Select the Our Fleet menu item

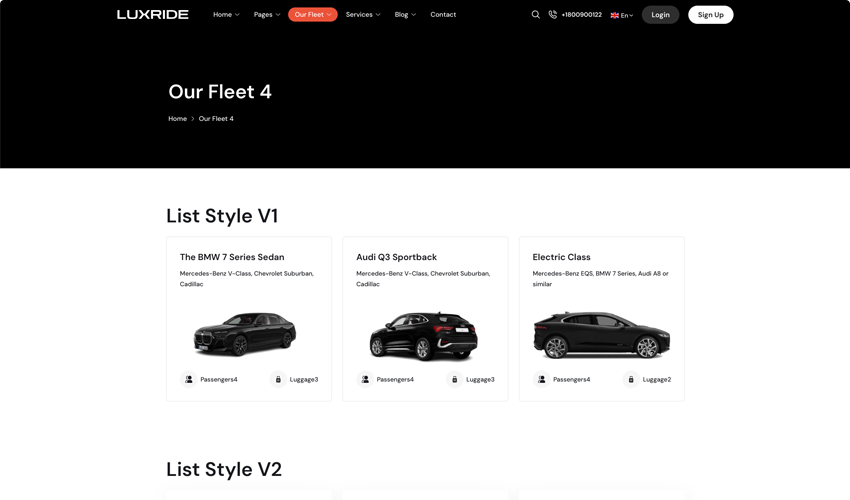point(312,15)
